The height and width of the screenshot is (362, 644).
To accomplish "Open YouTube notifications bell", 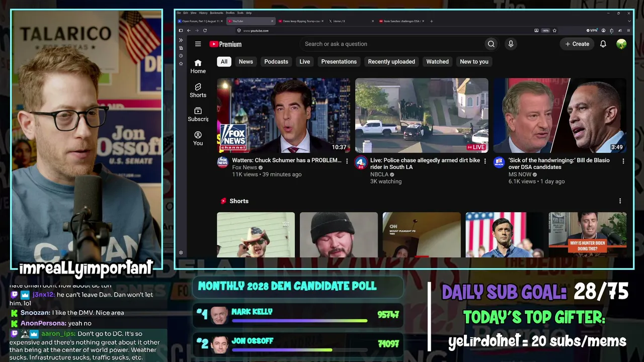I will (x=603, y=44).
